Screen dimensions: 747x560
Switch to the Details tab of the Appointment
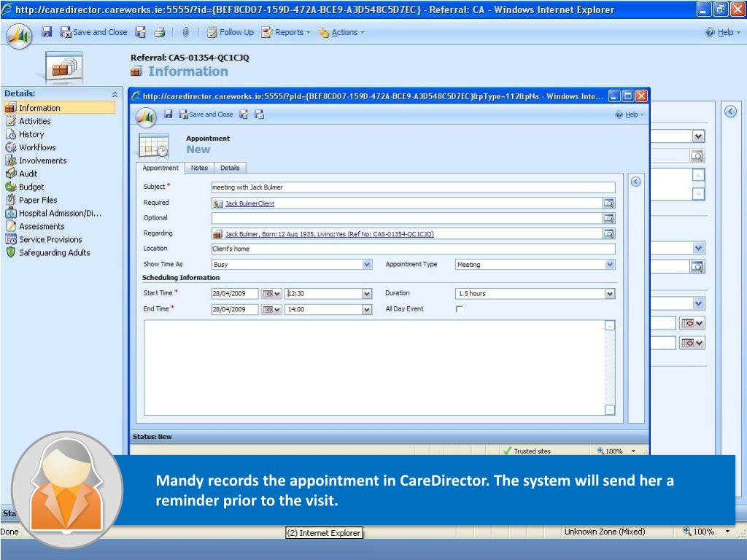click(230, 168)
